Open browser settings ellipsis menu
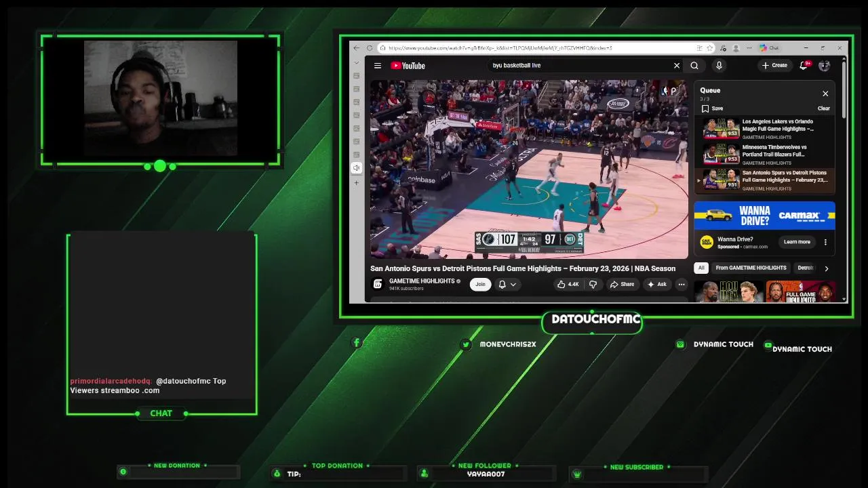 749,48
